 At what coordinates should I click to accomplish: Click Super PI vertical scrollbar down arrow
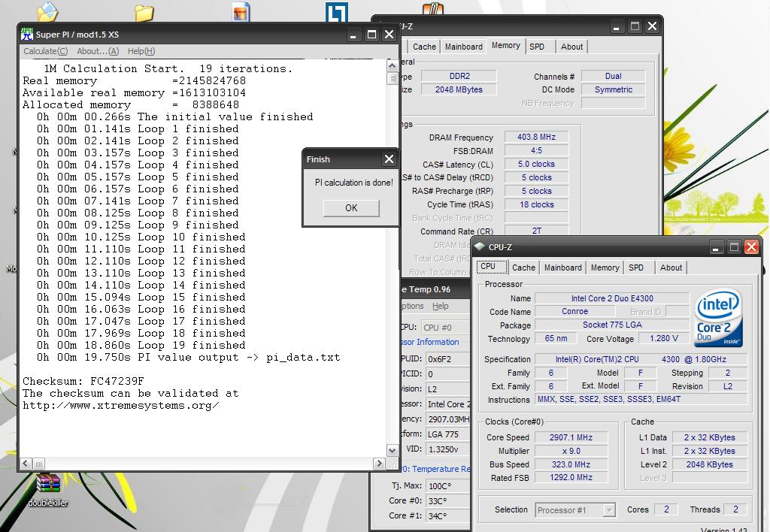click(392, 450)
